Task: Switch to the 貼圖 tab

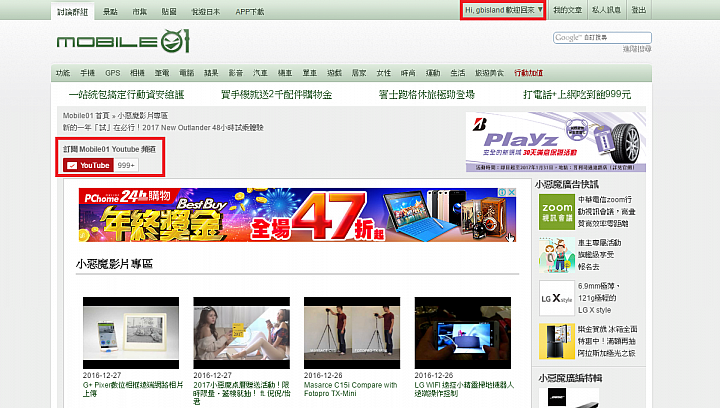Action: 169,11
